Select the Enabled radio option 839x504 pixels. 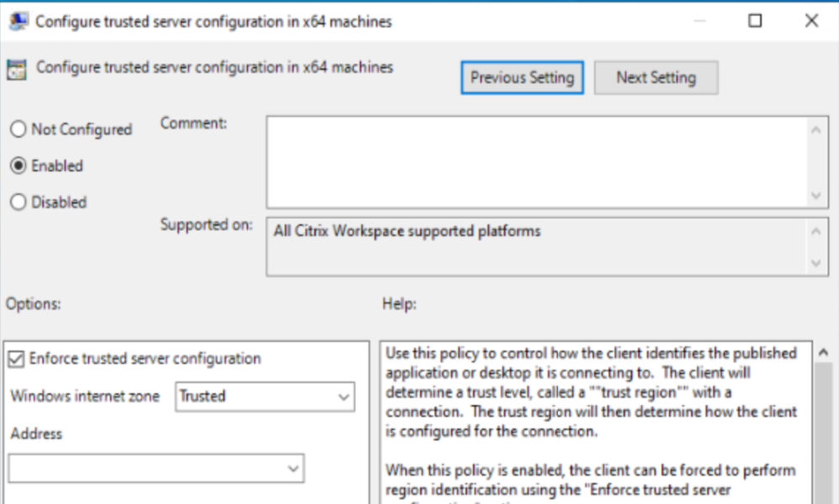(x=18, y=166)
